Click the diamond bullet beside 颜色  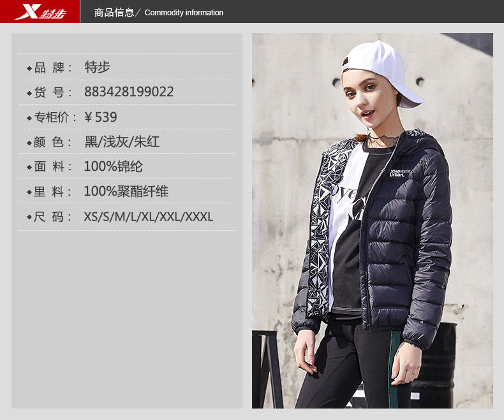pyautogui.click(x=29, y=143)
